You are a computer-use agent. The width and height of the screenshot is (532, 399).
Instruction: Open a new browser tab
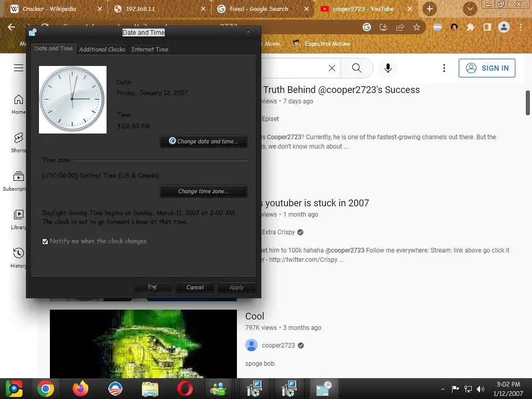pyautogui.click(x=430, y=9)
